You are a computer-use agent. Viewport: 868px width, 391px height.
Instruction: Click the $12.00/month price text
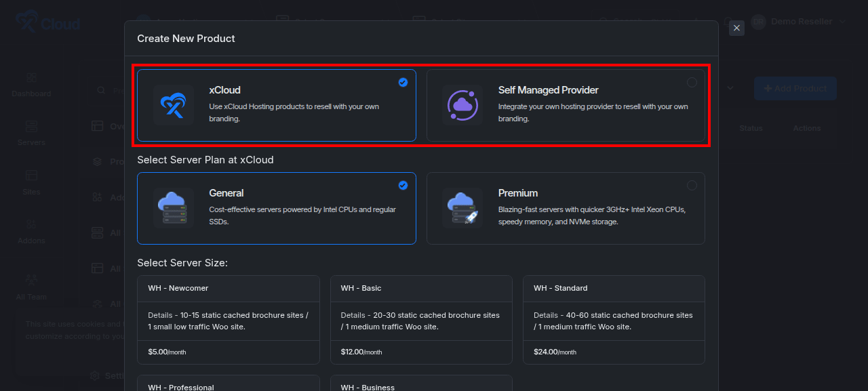(361, 352)
